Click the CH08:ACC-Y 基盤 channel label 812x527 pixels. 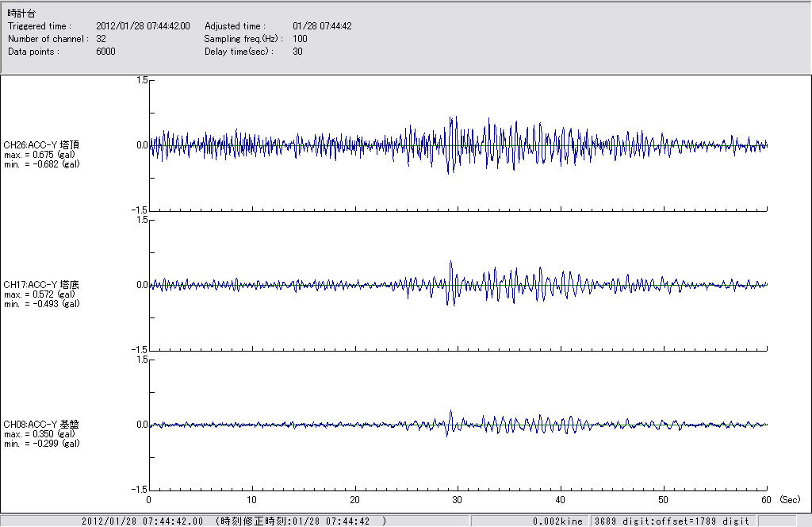[41, 425]
